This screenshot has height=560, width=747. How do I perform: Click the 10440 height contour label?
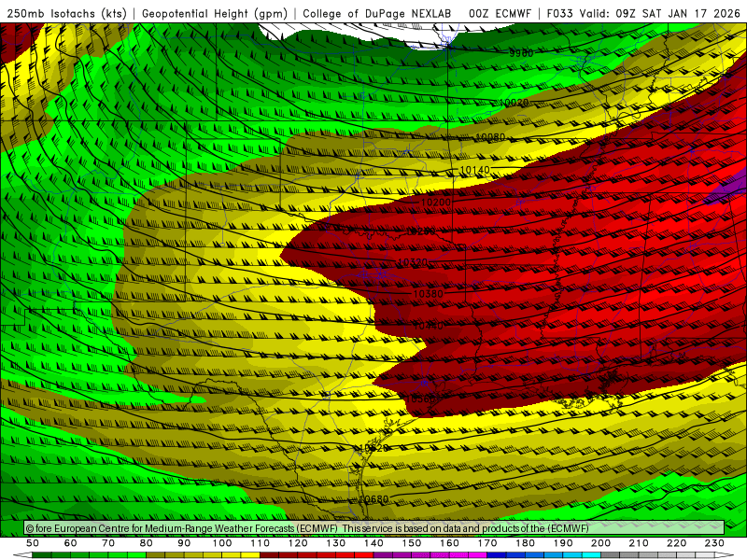point(429,326)
